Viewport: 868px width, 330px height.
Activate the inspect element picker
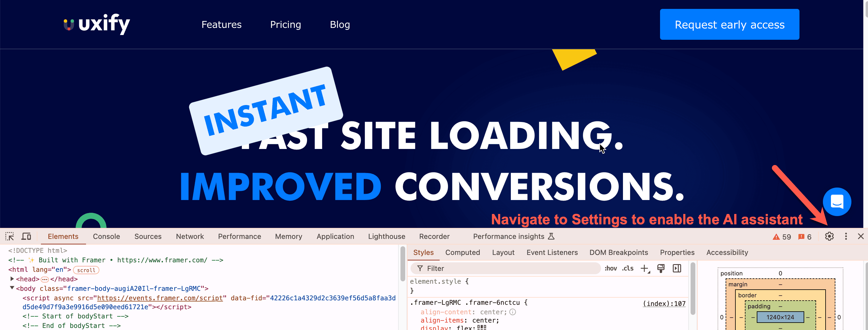tap(9, 236)
